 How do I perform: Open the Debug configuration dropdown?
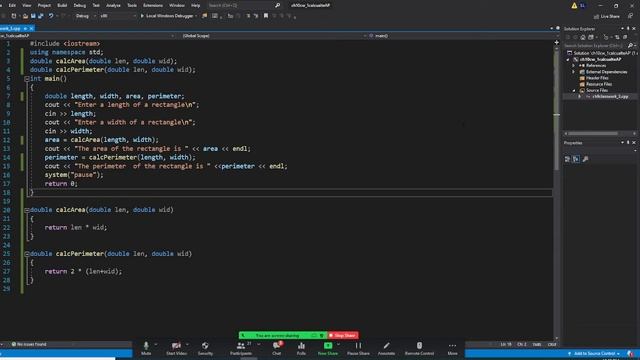pos(86,16)
